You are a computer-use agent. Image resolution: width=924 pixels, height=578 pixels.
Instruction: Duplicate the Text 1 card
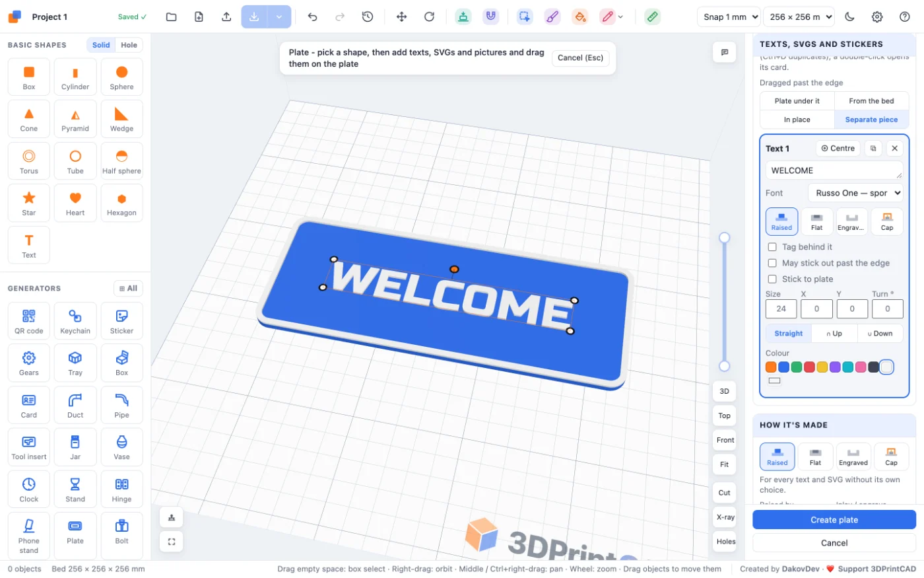[x=873, y=149]
